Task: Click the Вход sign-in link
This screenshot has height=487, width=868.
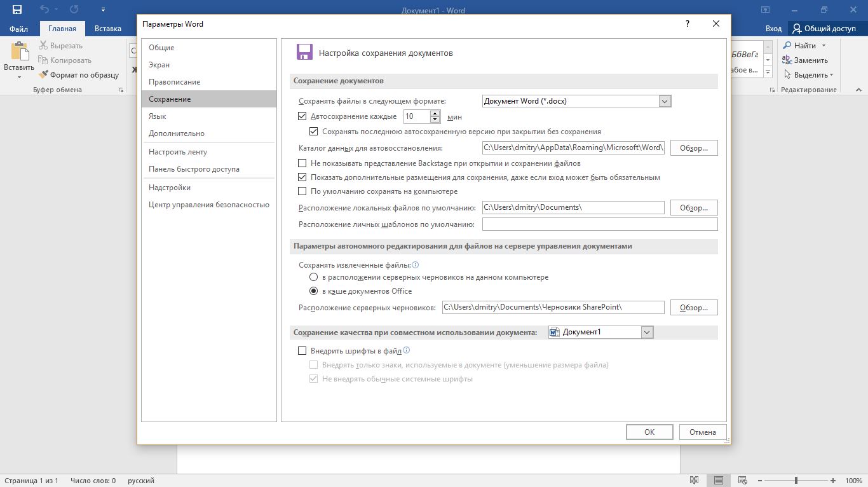Action: pos(773,29)
